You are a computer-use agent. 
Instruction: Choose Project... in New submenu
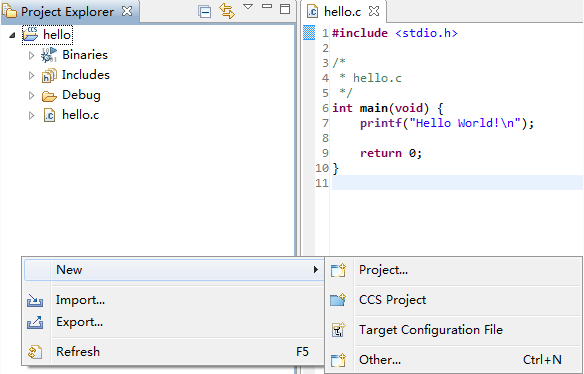454,270
